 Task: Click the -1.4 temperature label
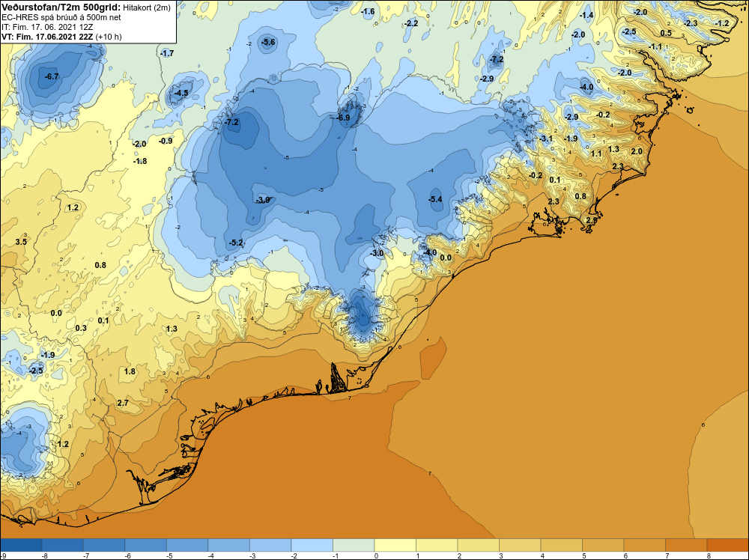[586, 15]
